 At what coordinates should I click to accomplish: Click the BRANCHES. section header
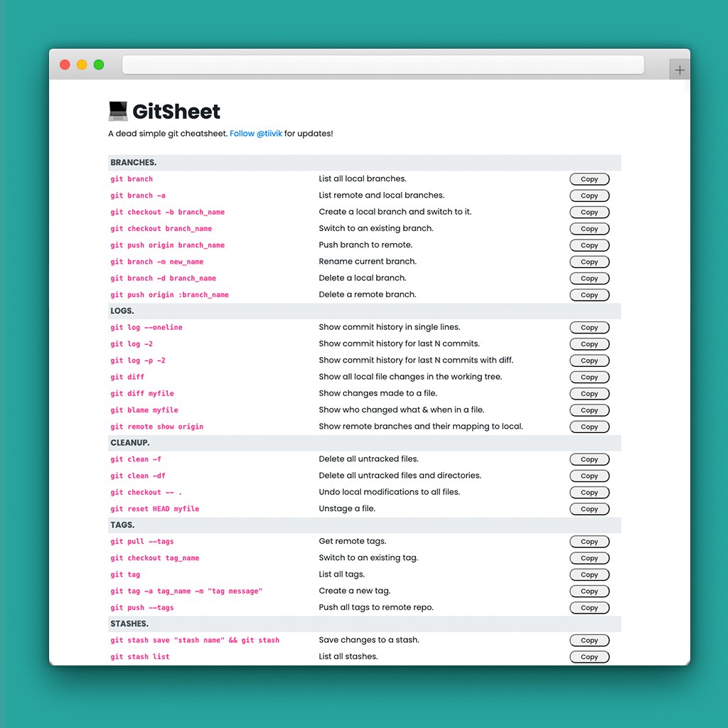coord(365,163)
